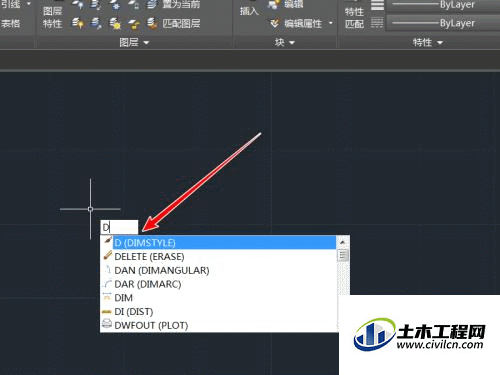
Task: Click the DAR (DIMARC) arc icon
Action: click(107, 284)
